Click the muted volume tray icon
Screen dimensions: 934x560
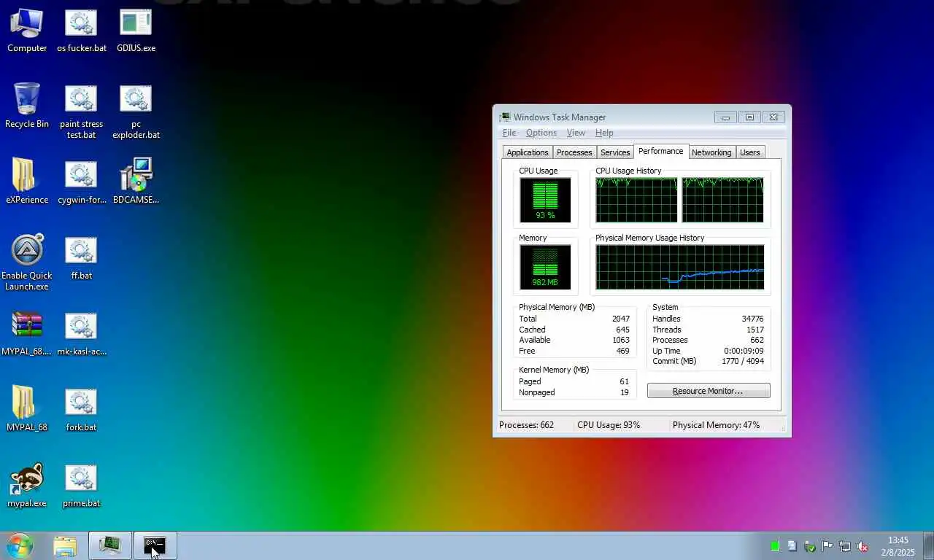pyautogui.click(x=862, y=545)
